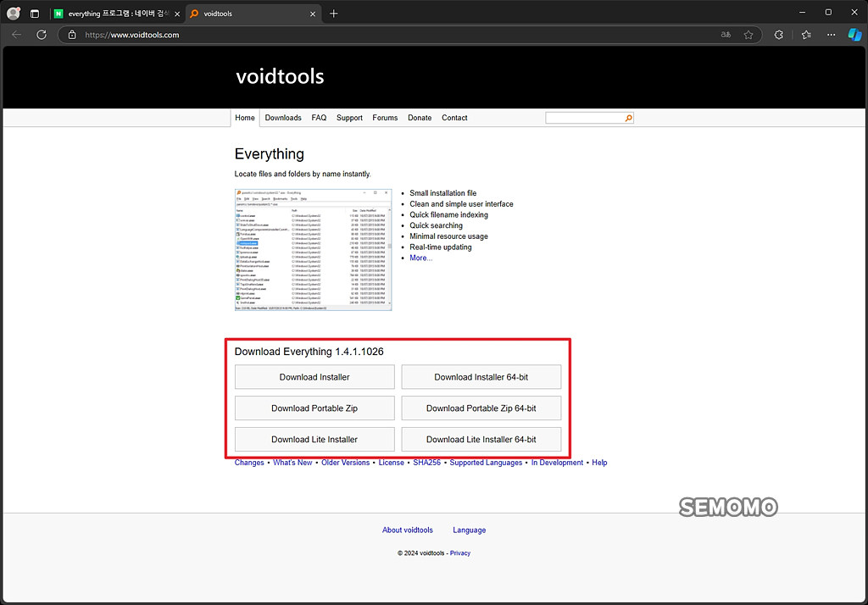Open the Contact menu item
Screen dimensions: 868x605
[454, 118]
